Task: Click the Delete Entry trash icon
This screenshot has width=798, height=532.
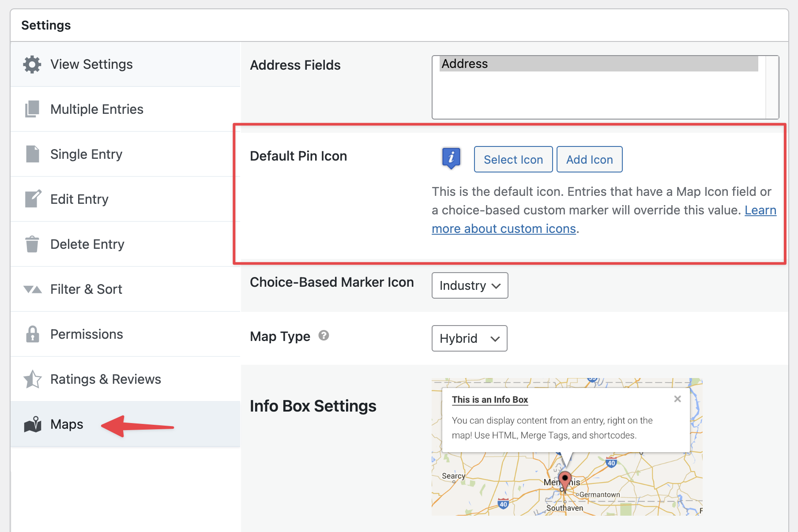Action: pyautogui.click(x=32, y=244)
